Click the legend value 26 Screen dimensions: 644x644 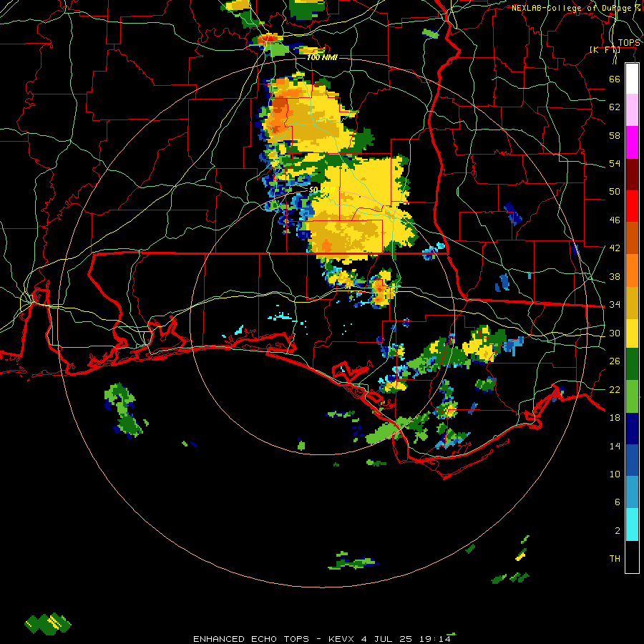(615, 361)
